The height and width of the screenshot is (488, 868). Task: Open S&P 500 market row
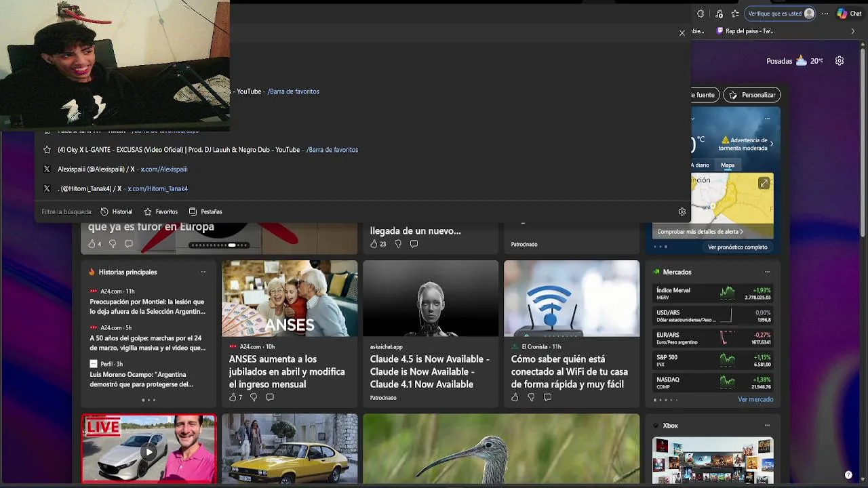[x=713, y=361]
